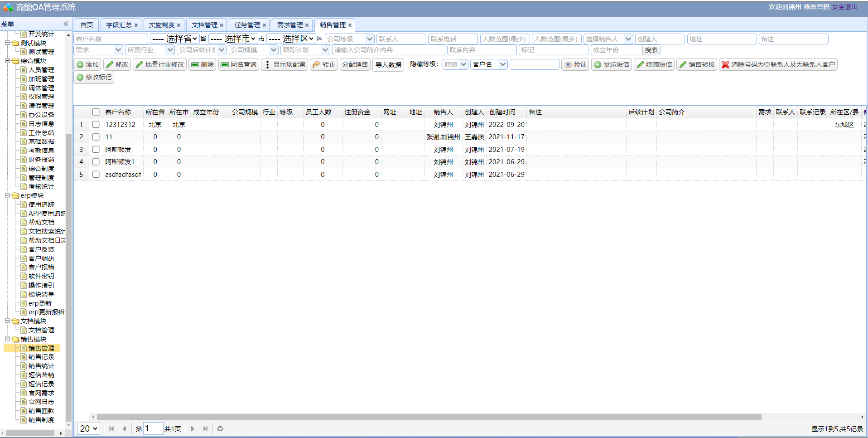
Task: Click 销售转接 sales transfer button
Action: tap(697, 64)
